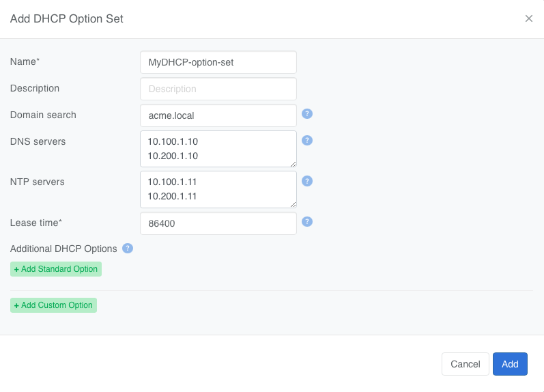The width and height of the screenshot is (544, 392).
Task: Click the NTP servers textarea resize handle
Action: point(294,204)
